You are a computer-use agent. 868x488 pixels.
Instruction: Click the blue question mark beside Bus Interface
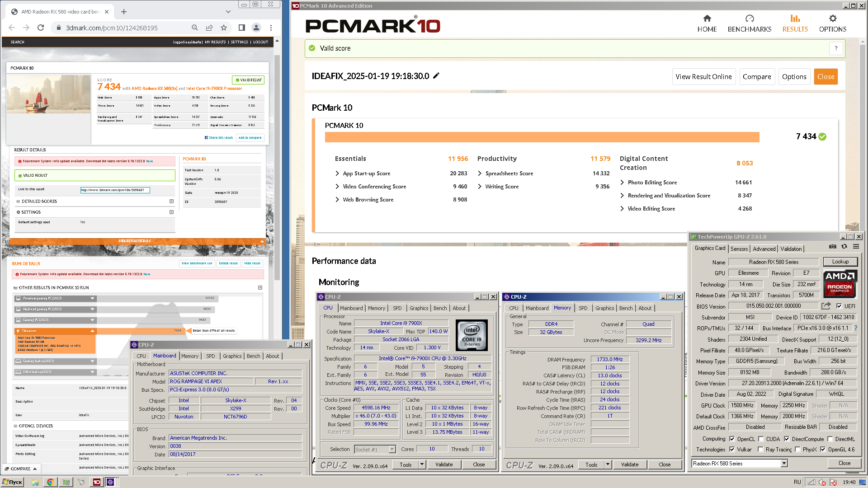855,328
